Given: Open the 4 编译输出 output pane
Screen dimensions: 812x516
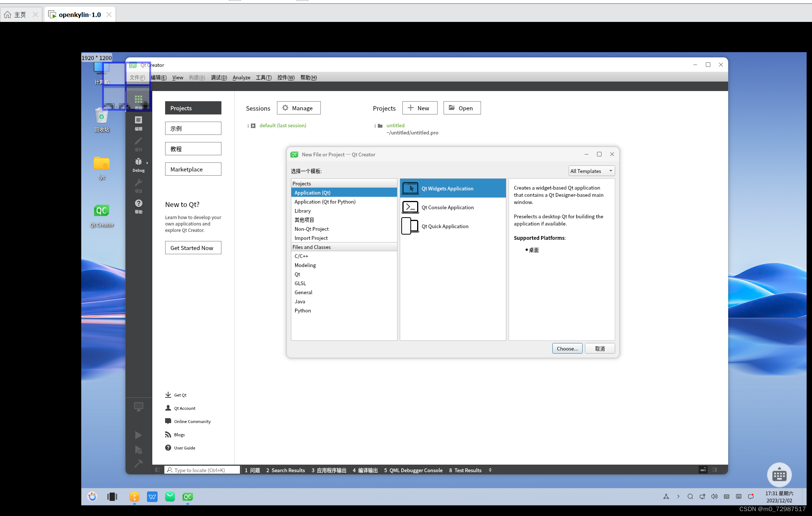Looking at the screenshot, I should coord(365,470).
